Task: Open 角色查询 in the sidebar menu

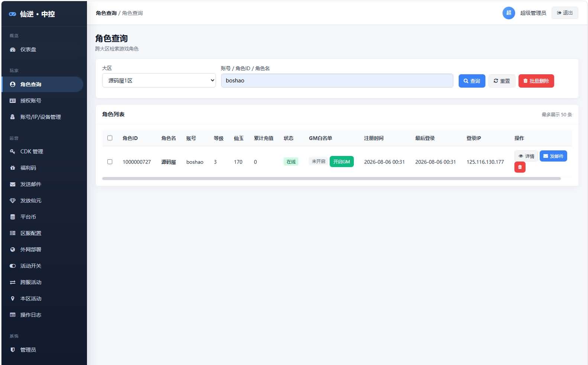Action: click(42, 84)
